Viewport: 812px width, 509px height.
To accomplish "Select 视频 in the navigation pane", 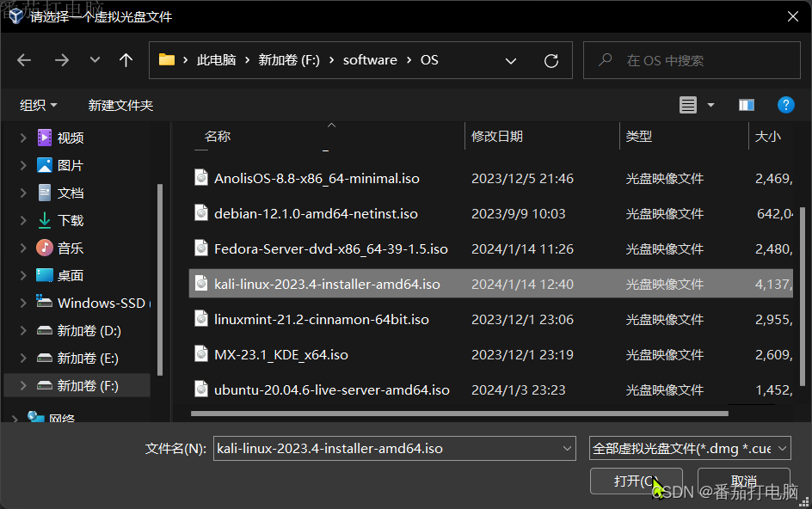I will click(71, 138).
